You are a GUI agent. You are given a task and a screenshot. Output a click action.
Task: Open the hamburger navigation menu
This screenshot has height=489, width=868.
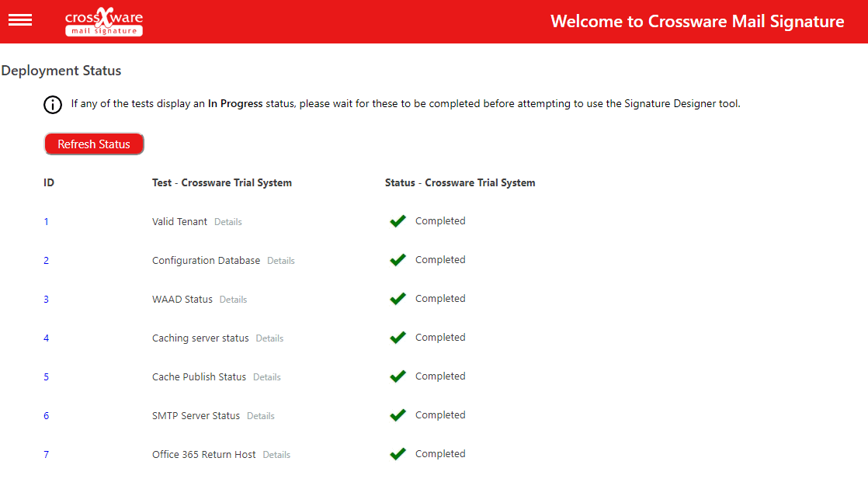click(19, 20)
